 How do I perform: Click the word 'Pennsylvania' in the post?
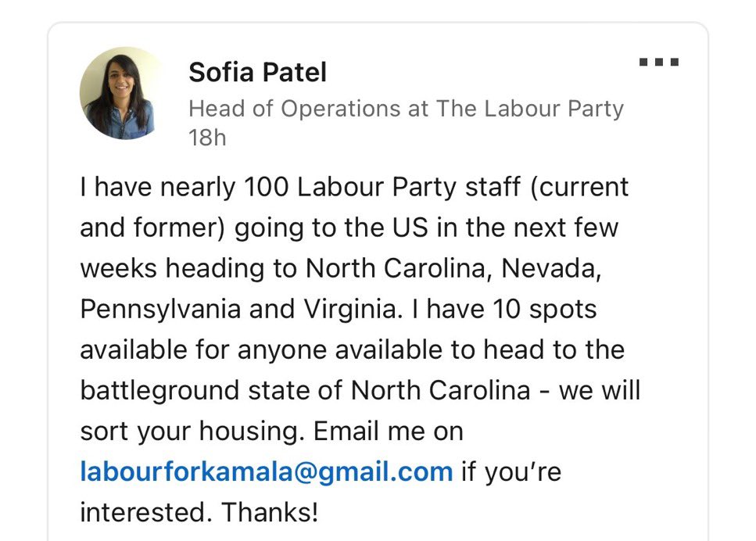click(161, 310)
